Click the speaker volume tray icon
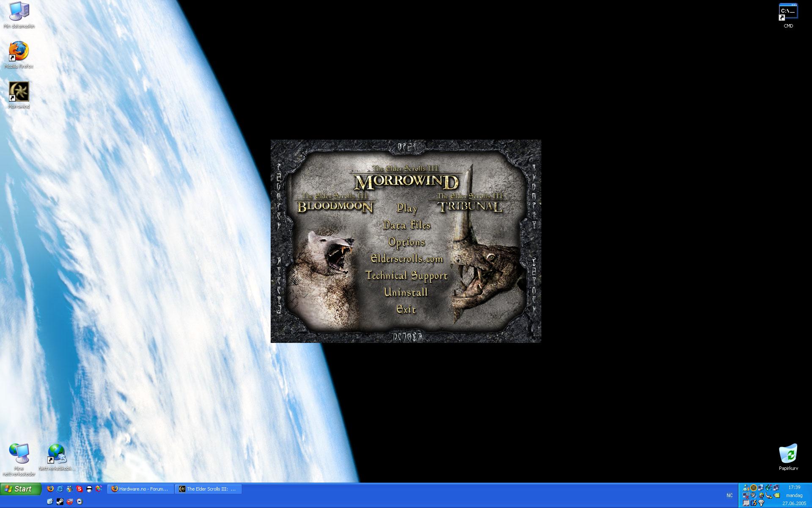 coord(754,495)
